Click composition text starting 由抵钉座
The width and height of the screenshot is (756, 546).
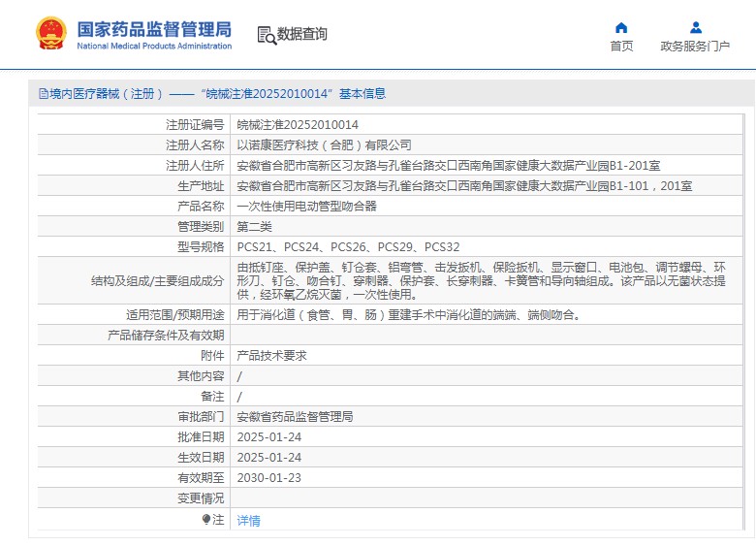[481, 280]
